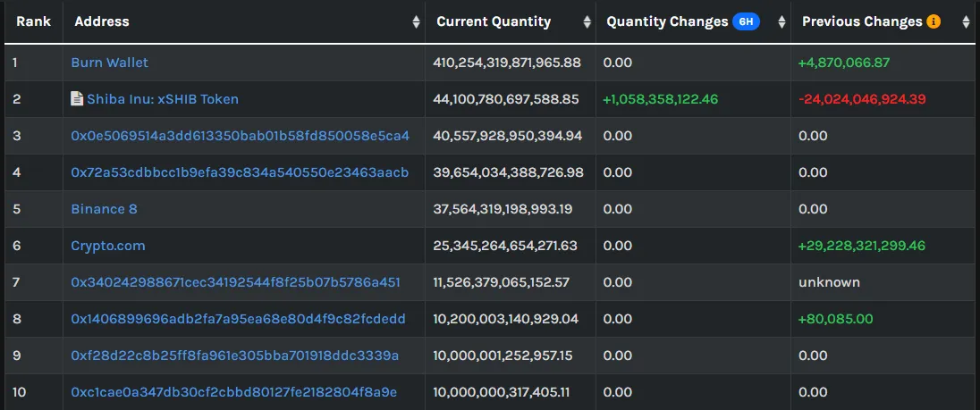Image resolution: width=980 pixels, height=410 pixels.
Task: Sort by Address column arrows
Action: tap(417, 21)
